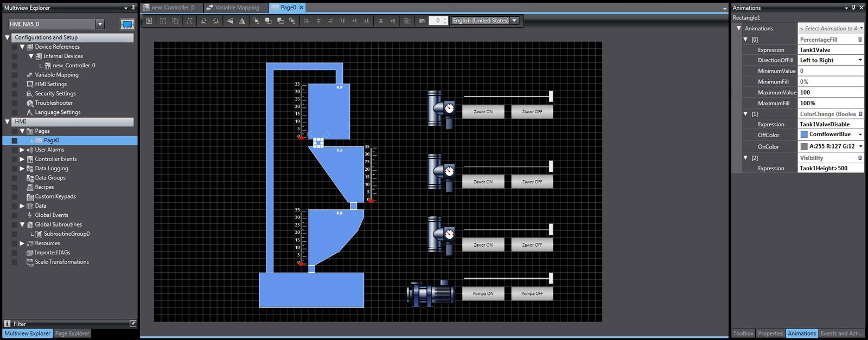Click the toolbar number stepper showing 0

[438, 21]
